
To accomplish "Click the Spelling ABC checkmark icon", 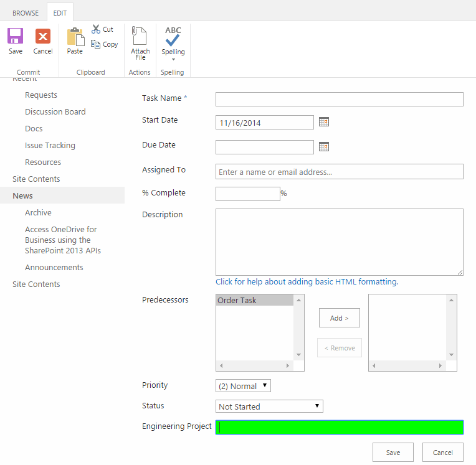I will coord(173,36).
